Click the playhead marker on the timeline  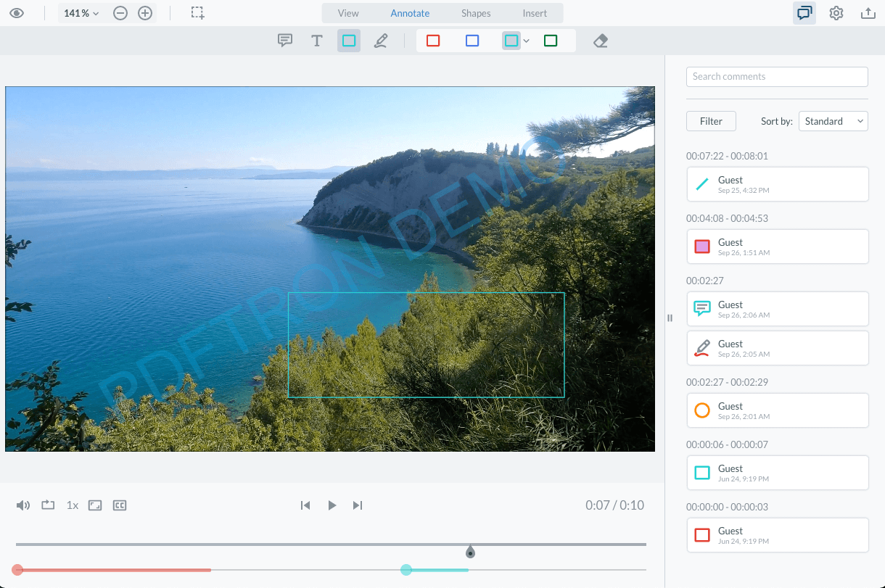(470, 552)
